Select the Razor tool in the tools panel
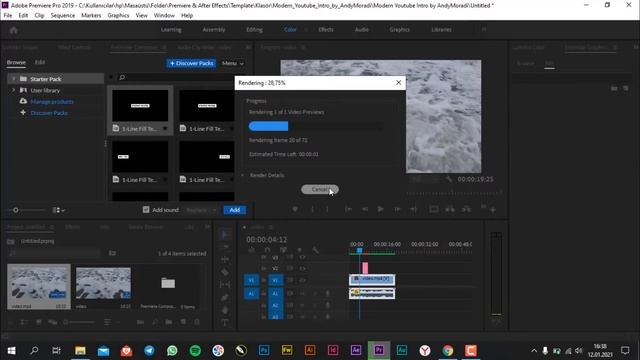The width and height of the screenshot is (640, 360). pyautogui.click(x=225, y=272)
